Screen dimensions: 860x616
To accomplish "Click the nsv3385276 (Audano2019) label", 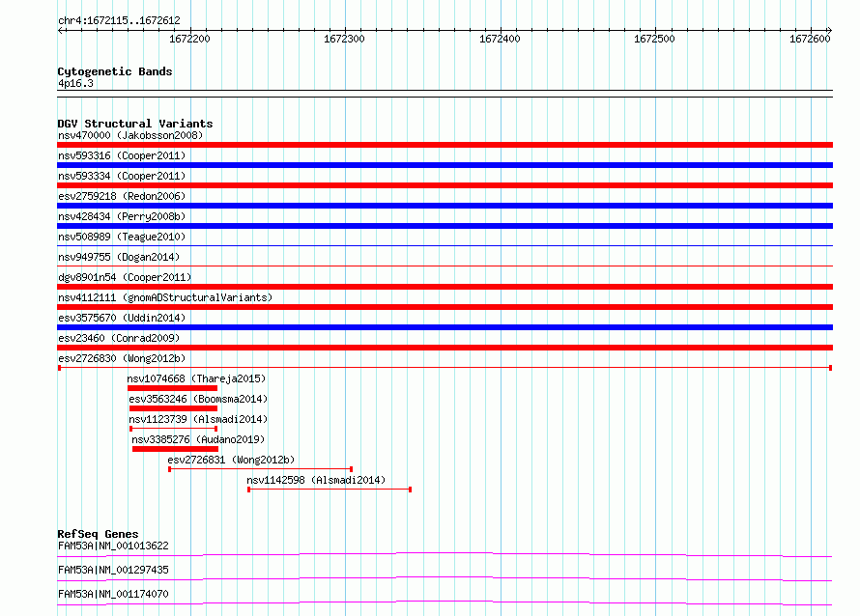I will [x=198, y=439].
